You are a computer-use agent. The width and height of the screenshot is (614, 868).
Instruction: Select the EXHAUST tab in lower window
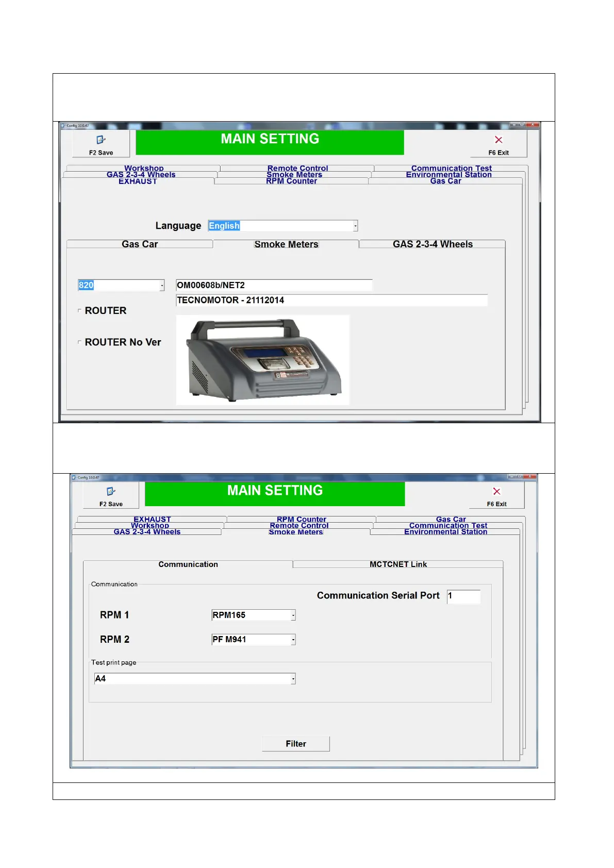[152, 519]
